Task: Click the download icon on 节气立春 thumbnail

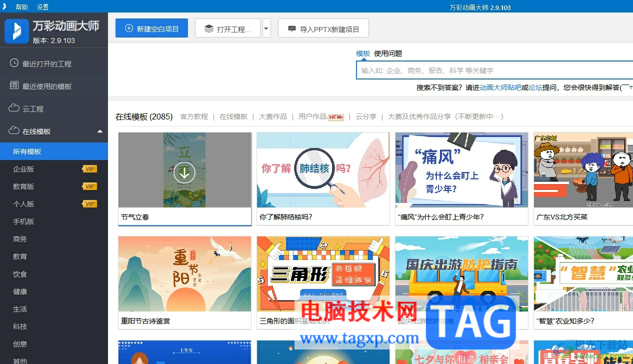Action: pos(184,173)
